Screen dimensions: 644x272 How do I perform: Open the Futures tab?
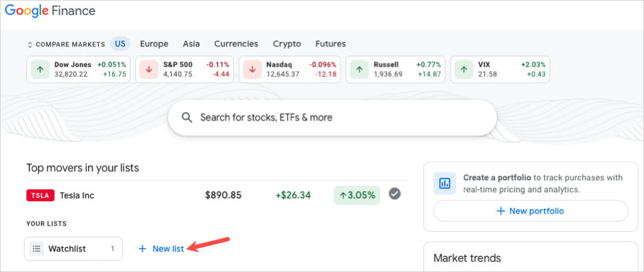point(330,44)
